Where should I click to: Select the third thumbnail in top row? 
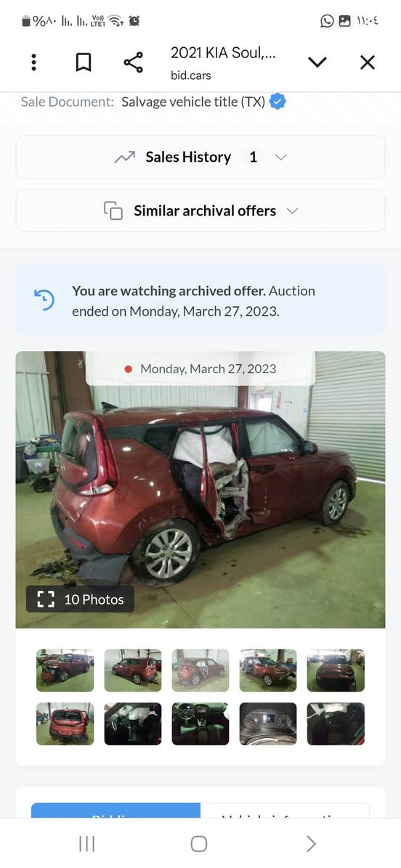(x=200, y=670)
